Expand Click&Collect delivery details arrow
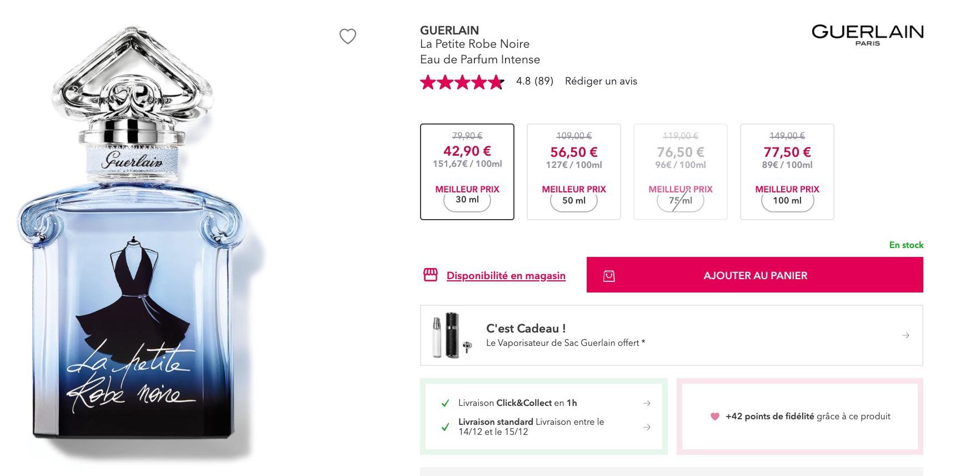Screen dimensions: 980x476 click(x=647, y=403)
